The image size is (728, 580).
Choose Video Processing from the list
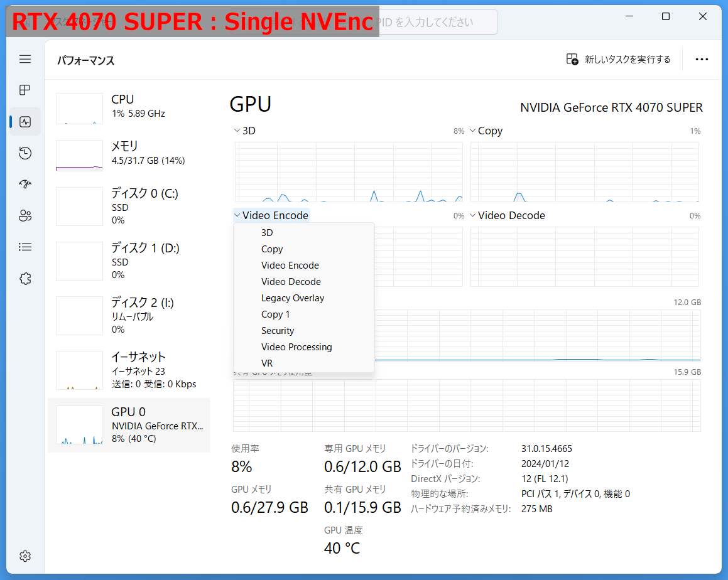(303, 347)
